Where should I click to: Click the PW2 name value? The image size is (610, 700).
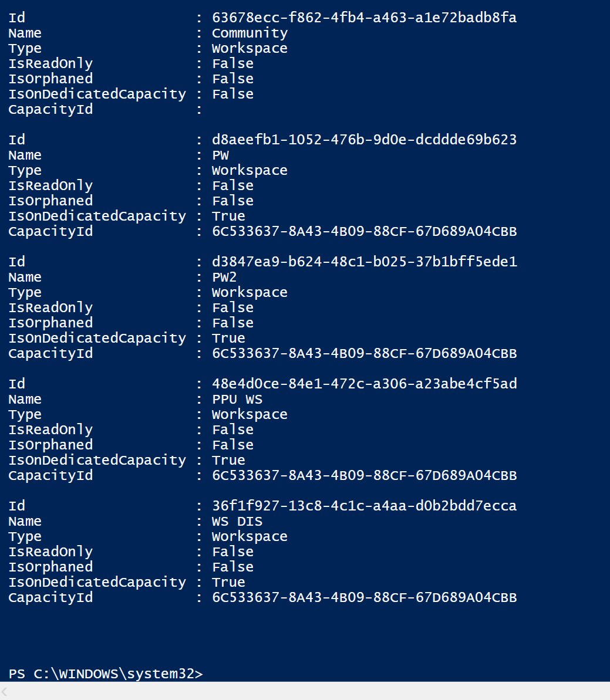[x=224, y=277]
